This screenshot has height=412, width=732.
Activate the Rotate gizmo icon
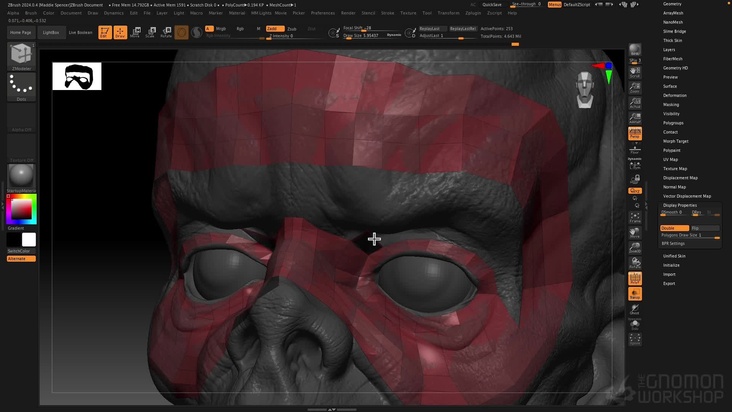click(166, 32)
